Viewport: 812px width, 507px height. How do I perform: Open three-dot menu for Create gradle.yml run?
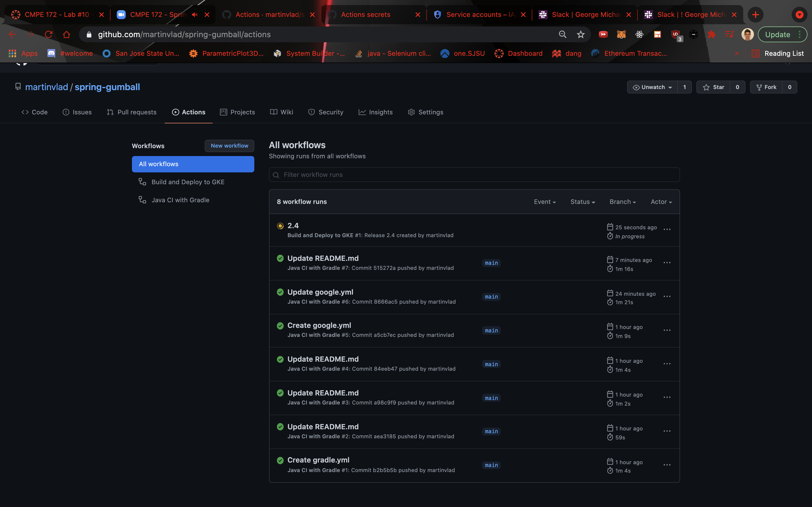[x=667, y=465]
